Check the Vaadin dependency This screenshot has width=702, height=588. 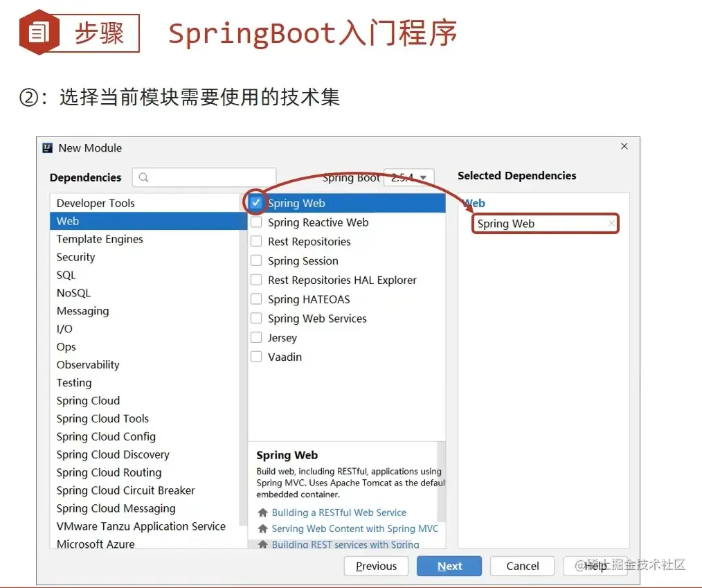click(x=257, y=357)
